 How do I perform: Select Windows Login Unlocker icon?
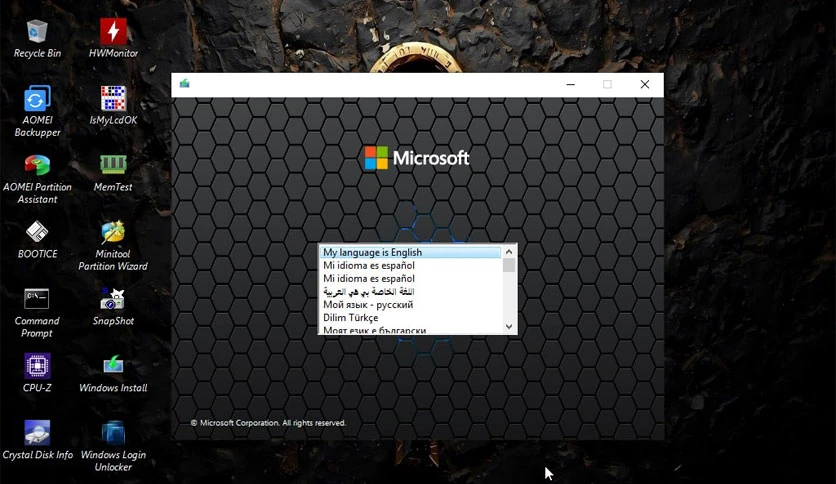[x=113, y=447]
